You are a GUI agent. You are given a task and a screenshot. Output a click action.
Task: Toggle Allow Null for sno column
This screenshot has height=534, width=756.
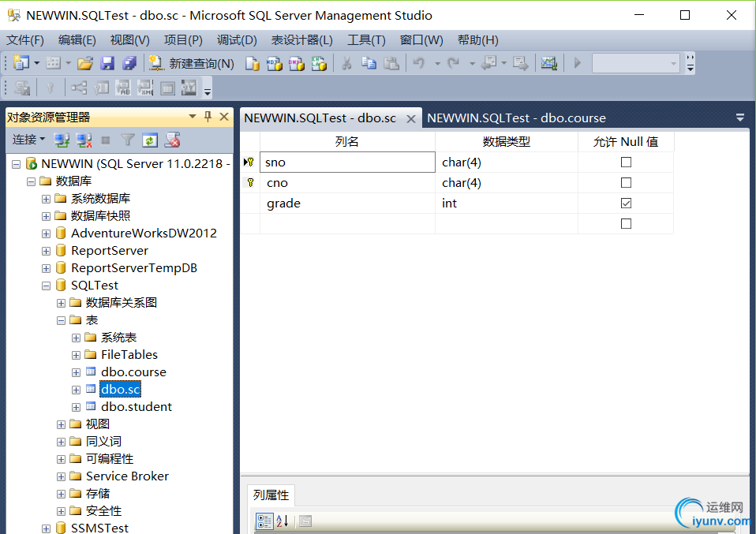[x=626, y=162]
